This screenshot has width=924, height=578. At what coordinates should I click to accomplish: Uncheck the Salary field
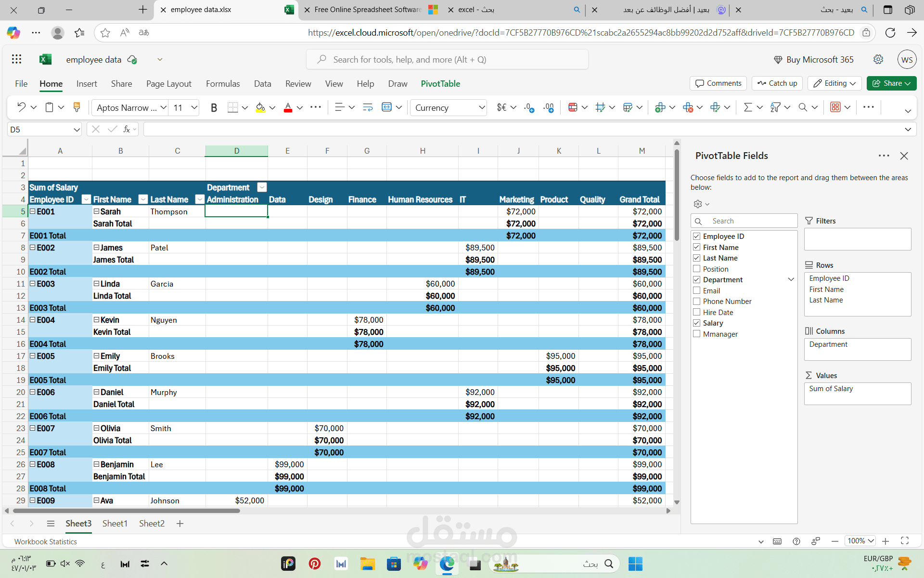click(x=696, y=323)
